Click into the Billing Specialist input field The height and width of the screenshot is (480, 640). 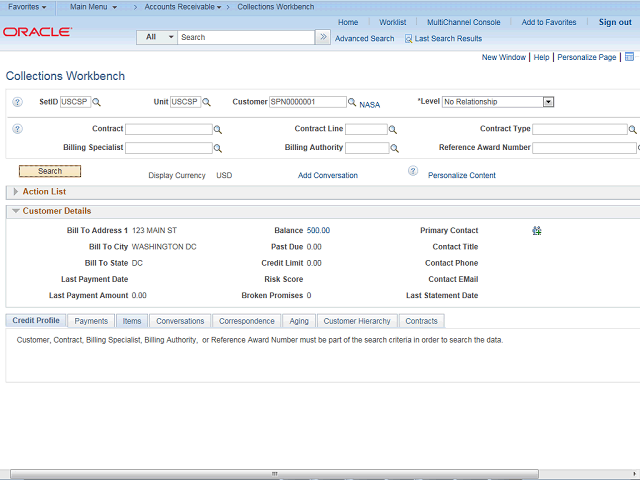tap(169, 148)
